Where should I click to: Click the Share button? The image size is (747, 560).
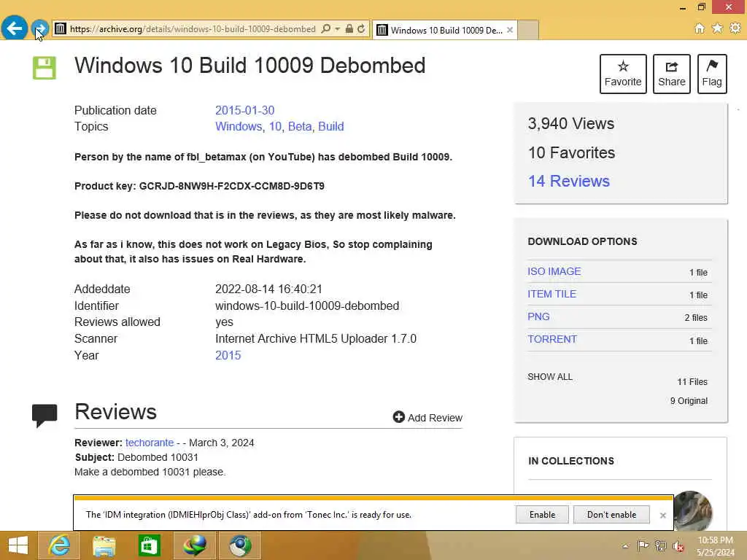(x=671, y=74)
